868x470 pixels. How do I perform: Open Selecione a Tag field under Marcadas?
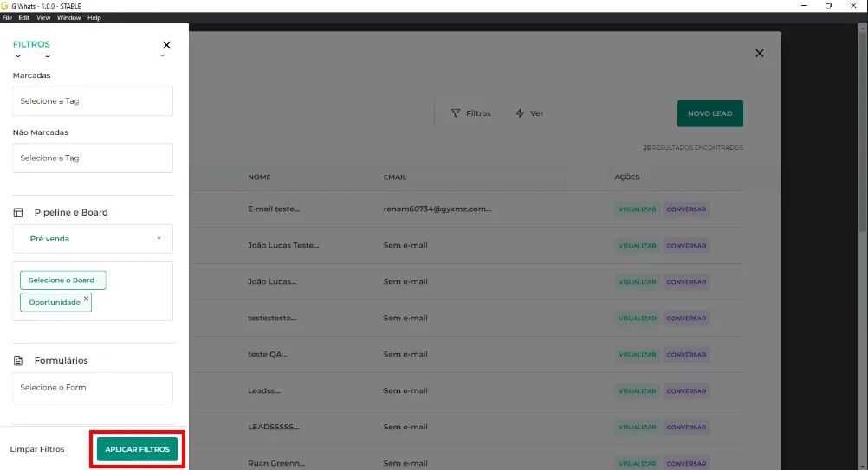click(x=93, y=100)
